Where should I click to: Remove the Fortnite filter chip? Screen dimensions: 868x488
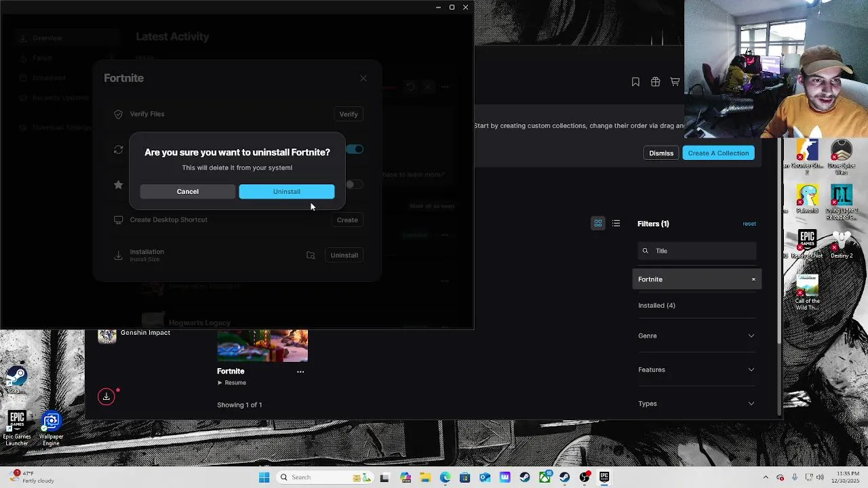coord(753,279)
